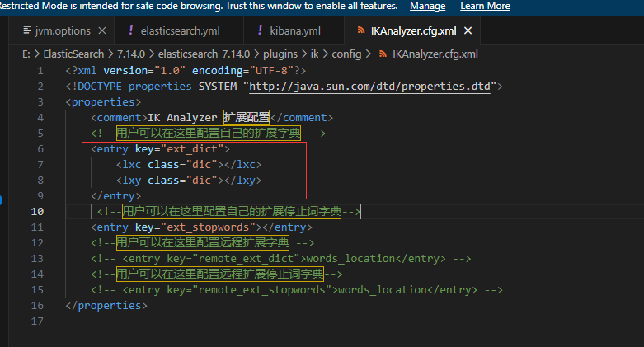Click the closing </properties> tag
This screenshot has width=644, height=347.
(x=106, y=306)
